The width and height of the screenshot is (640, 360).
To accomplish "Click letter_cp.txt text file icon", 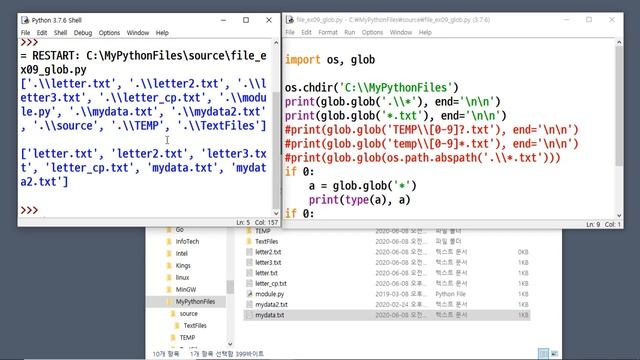I will 249,283.
